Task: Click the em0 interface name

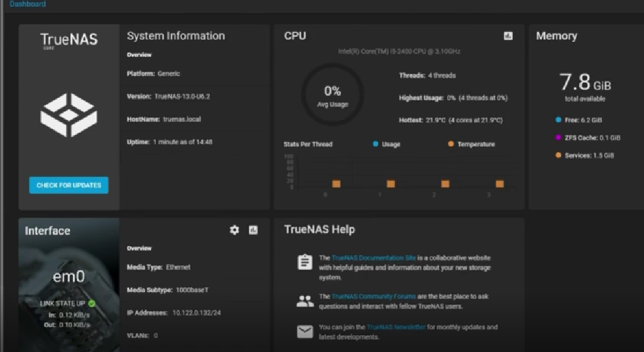Action: click(x=69, y=277)
